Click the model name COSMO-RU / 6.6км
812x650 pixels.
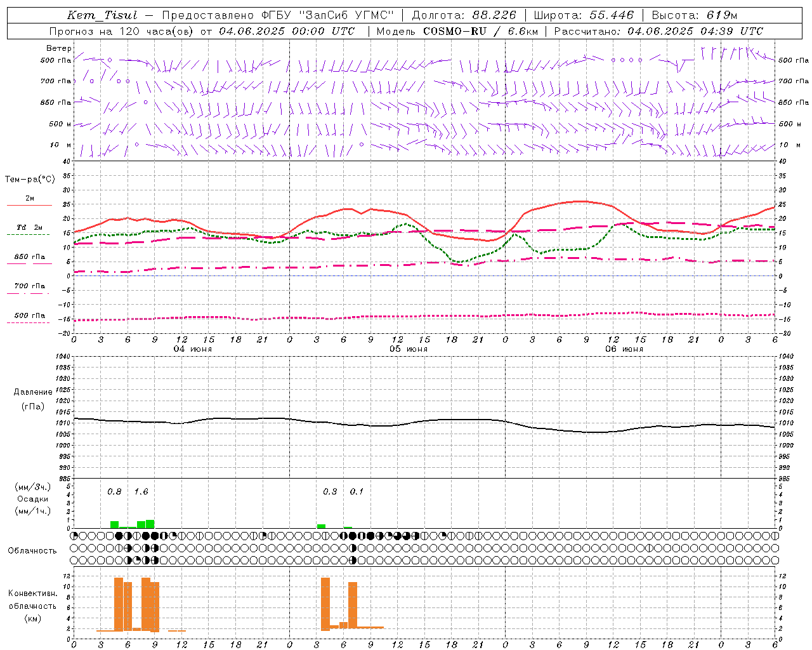pos(480,31)
